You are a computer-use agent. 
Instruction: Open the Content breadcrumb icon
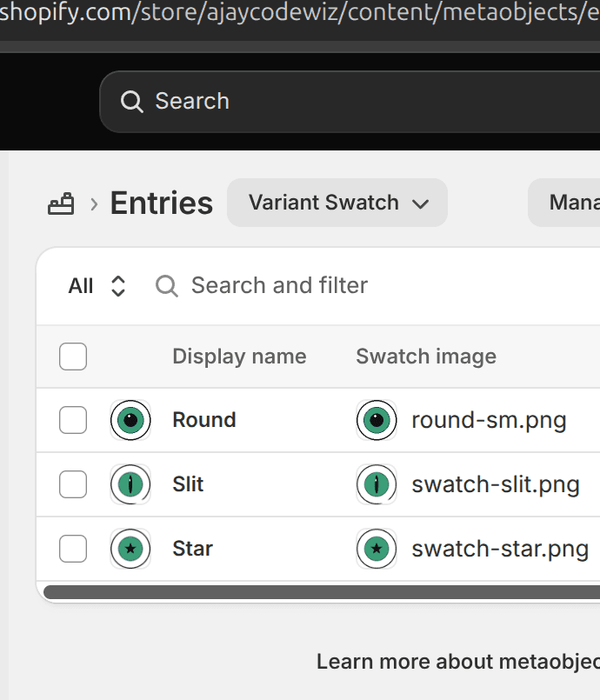[x=61, y=203]
